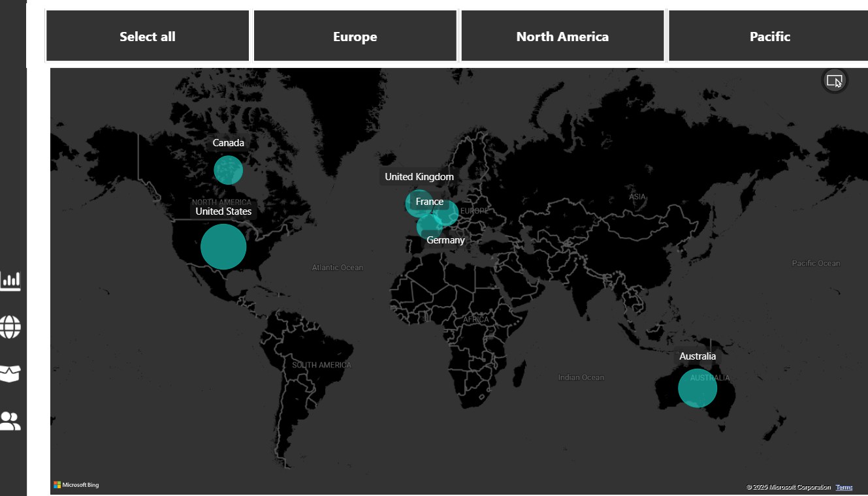Click the Microsoft Bing logo

[x=76, y=485]
